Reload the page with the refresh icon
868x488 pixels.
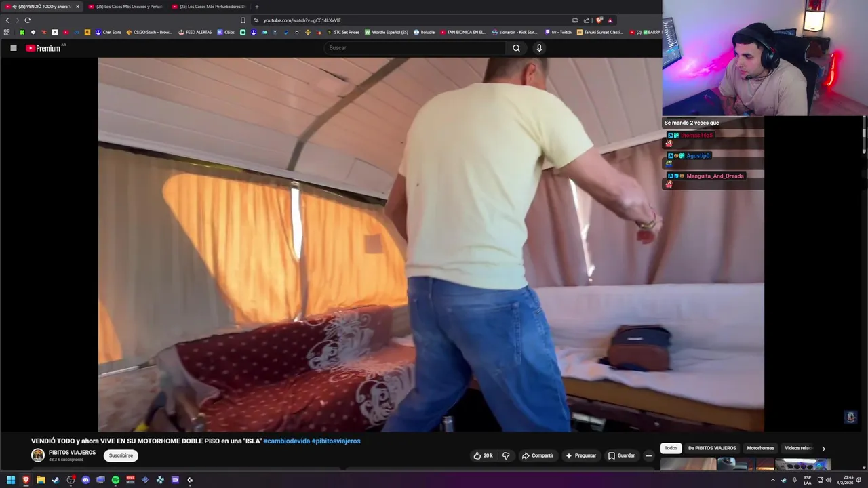coord(27,20)
